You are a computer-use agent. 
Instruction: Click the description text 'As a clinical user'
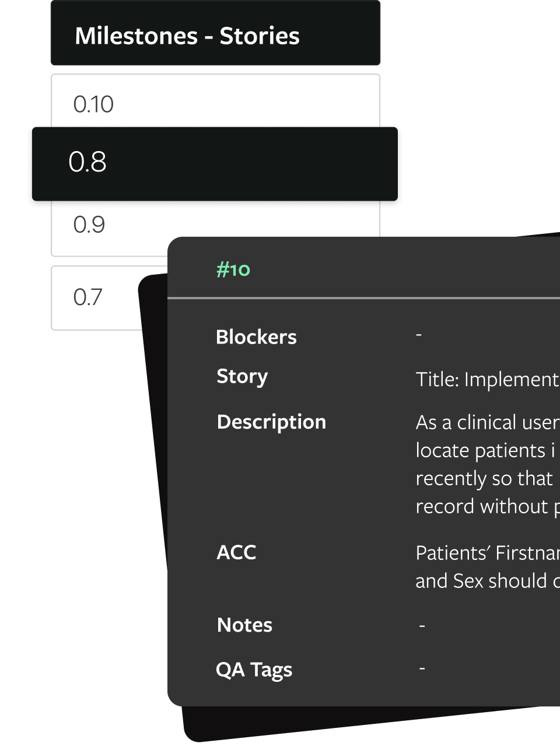coord(487,422)
